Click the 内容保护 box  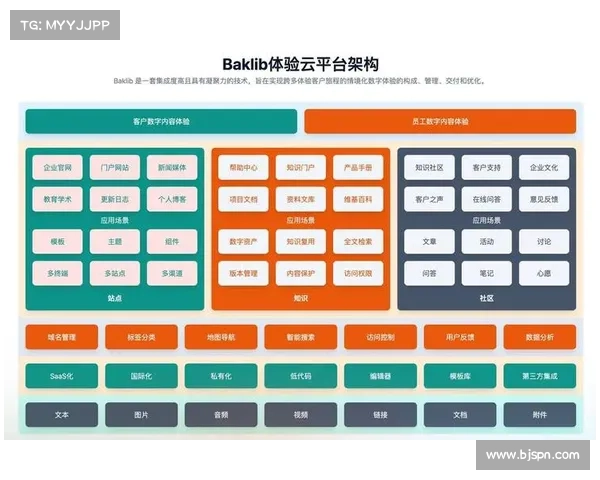coord(301,273)
